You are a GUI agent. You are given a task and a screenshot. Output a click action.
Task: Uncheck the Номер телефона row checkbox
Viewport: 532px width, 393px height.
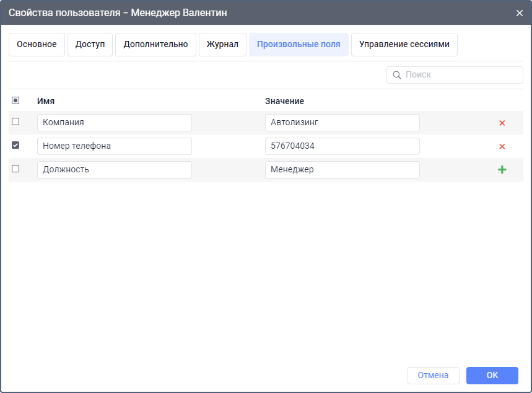[x=15, y=145]
